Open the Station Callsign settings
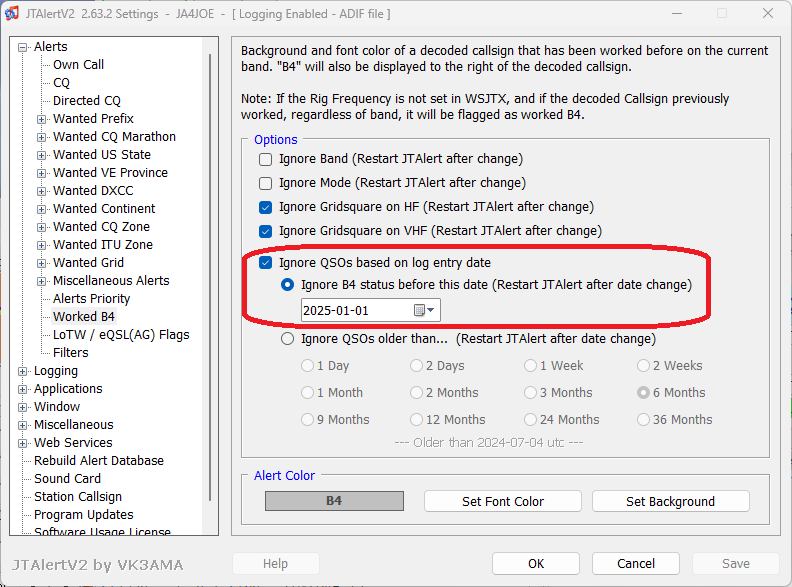Viewport: 792px width, 587px height. click(78, 497)
